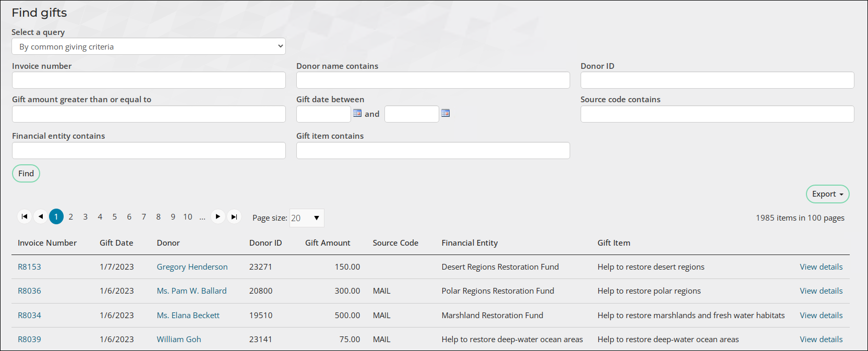Select the Help to restore polar regions cell
This screenshot has width=868, height=351.
pyautogui.click(x=649, y=291)
